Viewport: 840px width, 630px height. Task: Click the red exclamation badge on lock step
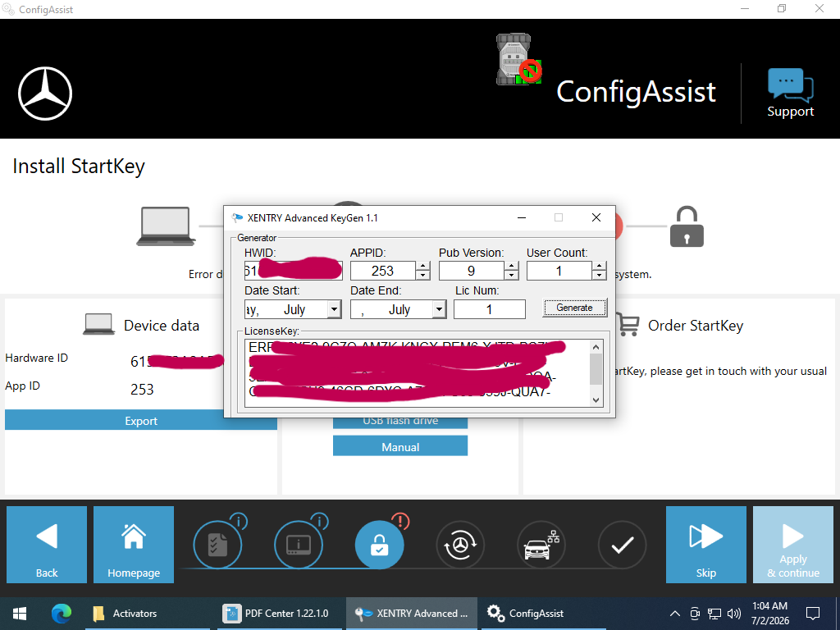pos(400,521)
